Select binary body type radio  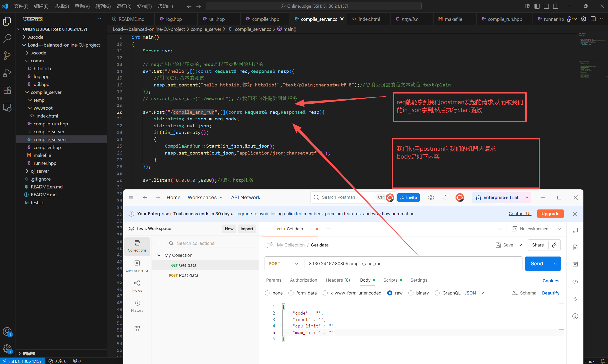tap(411, 293)
